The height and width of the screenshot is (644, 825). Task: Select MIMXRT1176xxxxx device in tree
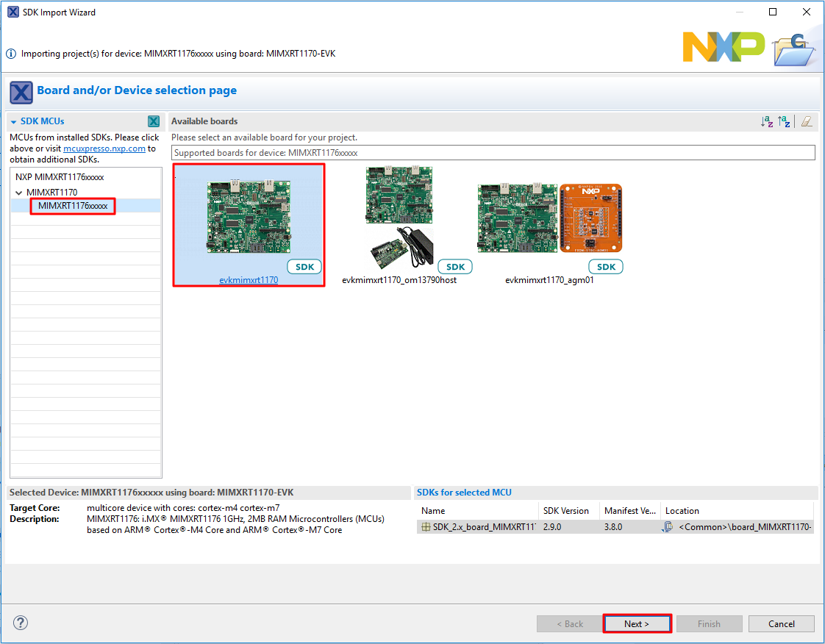pyautogui.click(x=73, y=207)
